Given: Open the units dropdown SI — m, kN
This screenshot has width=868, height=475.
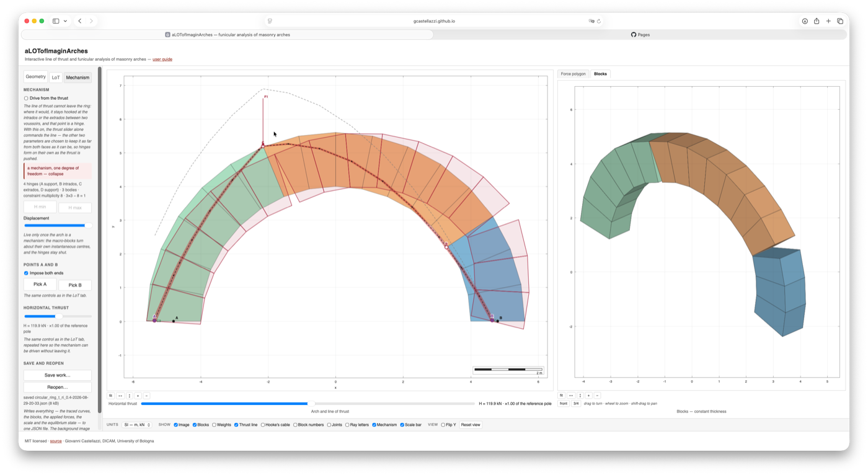Looking at the screenshot, I should click(137, 425).
